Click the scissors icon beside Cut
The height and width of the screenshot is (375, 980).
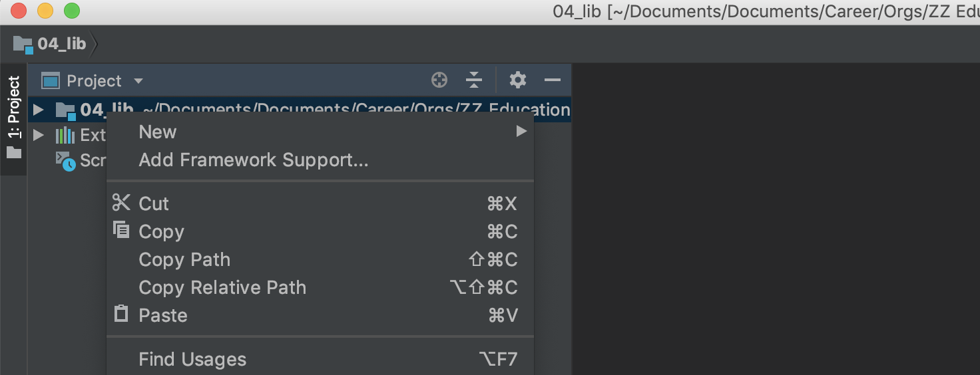pyautogui.click(x=121, y=203)
